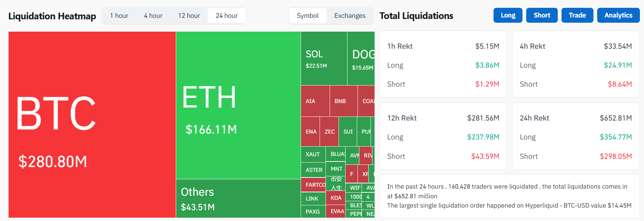The width and height of the screenshot is (644, 221).
Task: Choose the 12 hour timeframe tab
Action: pos(189,16)
